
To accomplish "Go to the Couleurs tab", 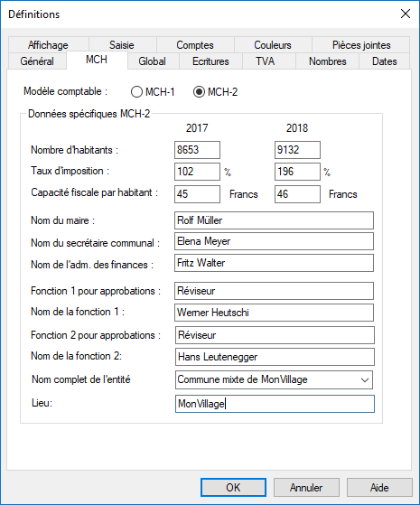I will [x=273, y=45].
